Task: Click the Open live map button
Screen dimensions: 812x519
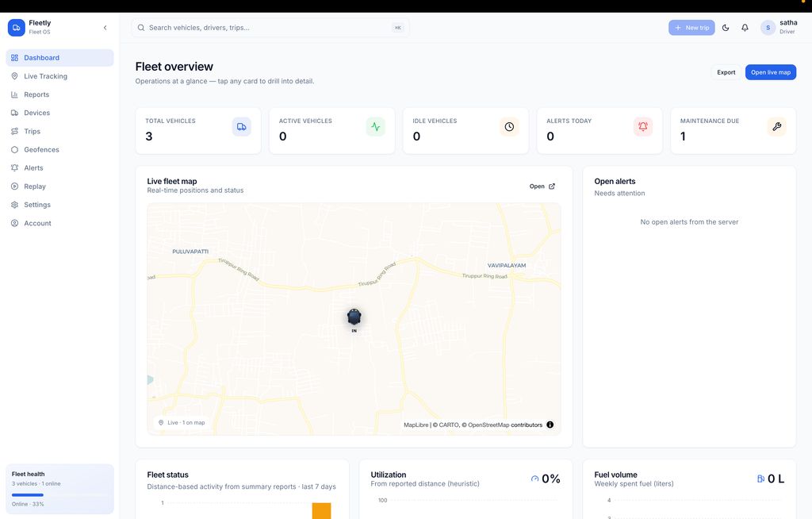Action: pyautogui.click(x=770, y=72)
